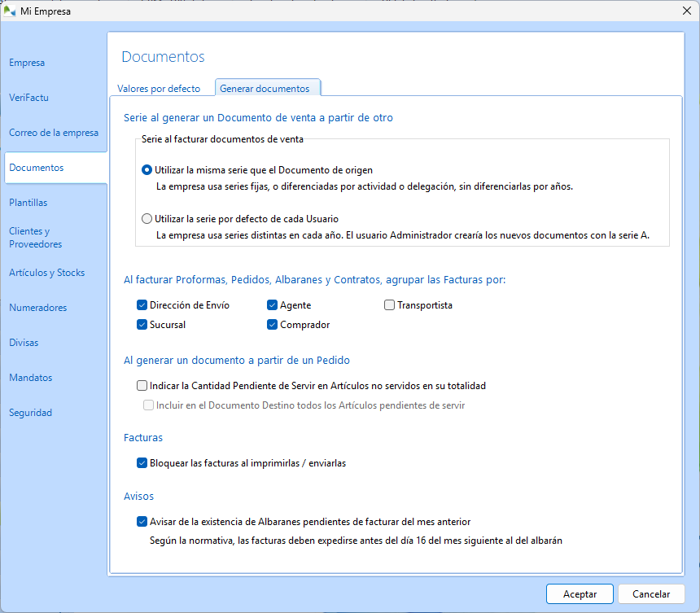Enable the Transportista grouping checkbox
The width and height of the screenshot is (700, 613).
coord(389,304)
